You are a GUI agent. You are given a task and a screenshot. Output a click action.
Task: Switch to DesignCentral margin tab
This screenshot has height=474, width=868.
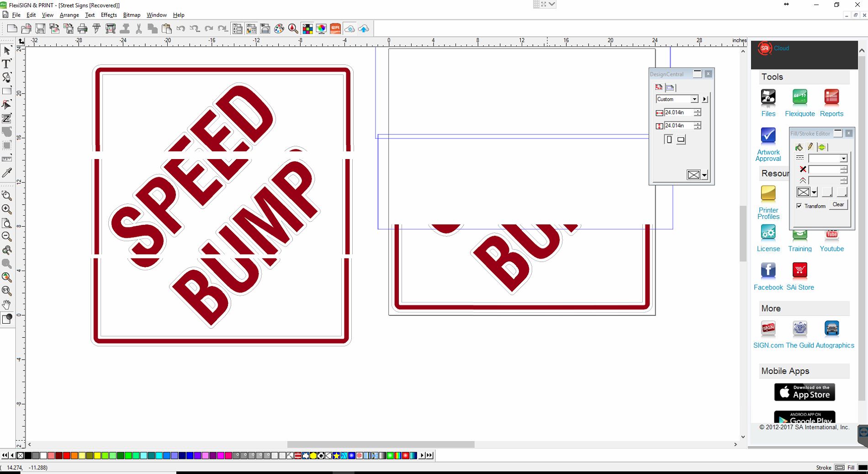pos(670,87)
